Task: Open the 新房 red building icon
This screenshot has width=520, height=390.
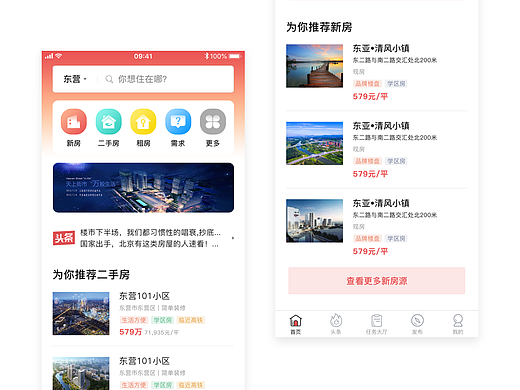Action: click(x=74, y=121)
